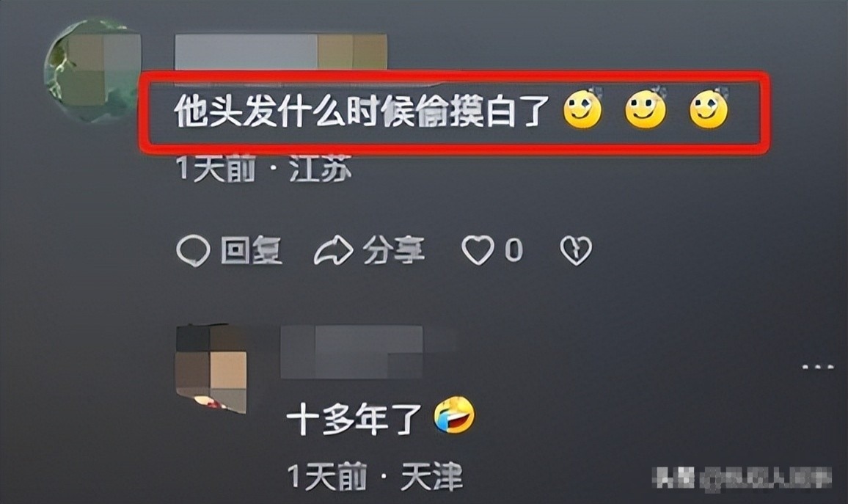Viewport: 848px width, 504px height.
Task: Click the reply speech bubble icon
Action: pyautogui.click(x=193, y=252)
